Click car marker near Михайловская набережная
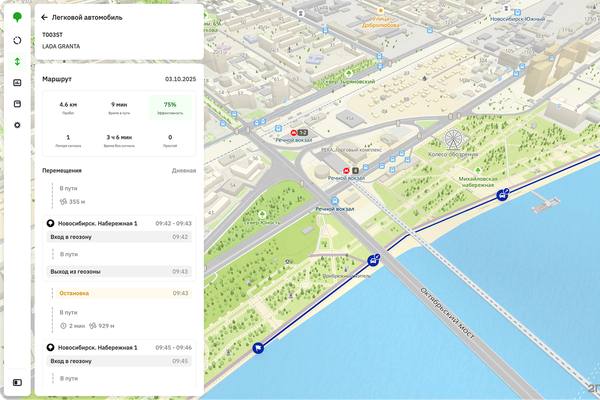Screen dimensions: 600x400 501,195
